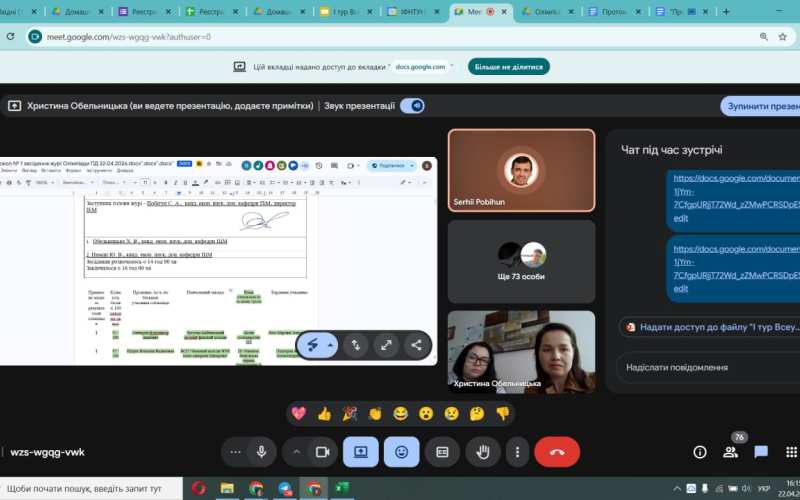800x500 pixels.
Task: Turn off the camera
Action: 322,452
